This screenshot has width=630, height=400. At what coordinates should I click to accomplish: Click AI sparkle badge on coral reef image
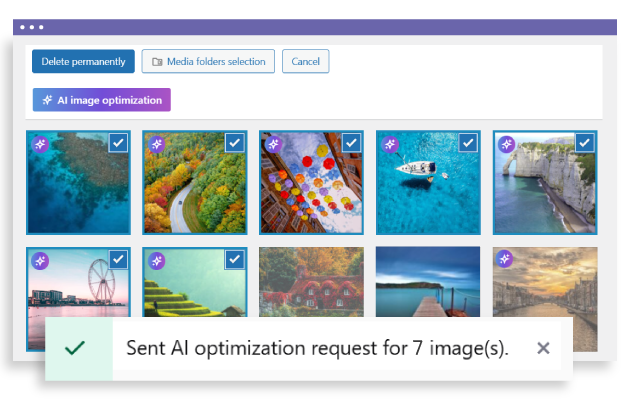tap(40, 144)
